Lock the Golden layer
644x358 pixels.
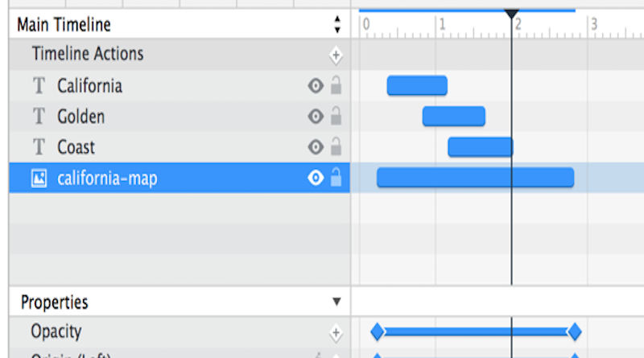(336, 115)
